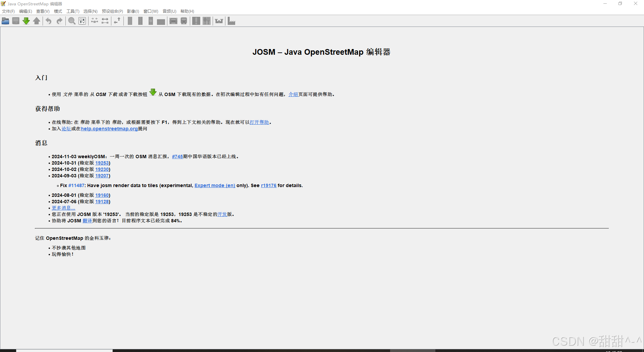Image resolution: width=644 pixels, height=352 pixels.
Task: Open the 论坛 forum link
Action: pos(66,129)
